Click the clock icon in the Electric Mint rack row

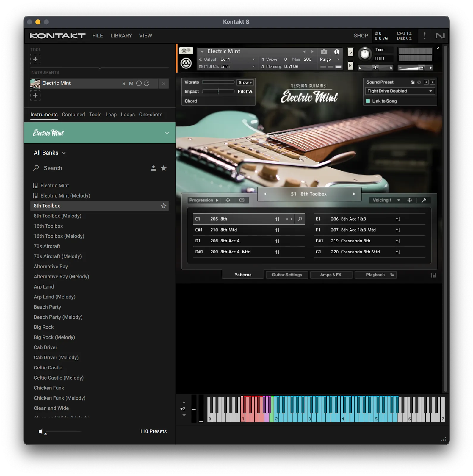pos(147,83)
